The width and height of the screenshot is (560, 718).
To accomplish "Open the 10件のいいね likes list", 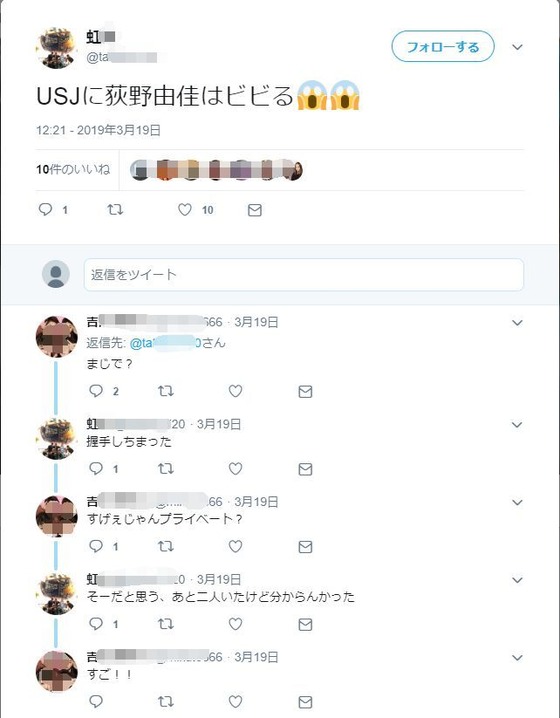I will click(73, 170).
